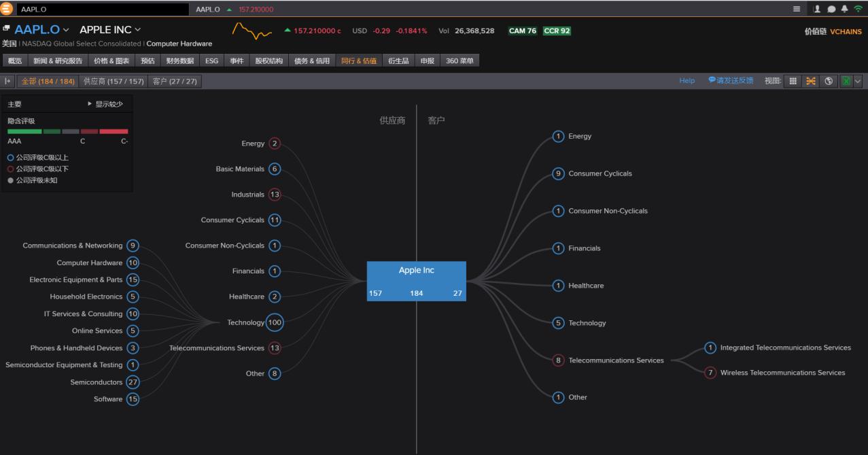Click the bright red C- rating segment

point(114,131)
